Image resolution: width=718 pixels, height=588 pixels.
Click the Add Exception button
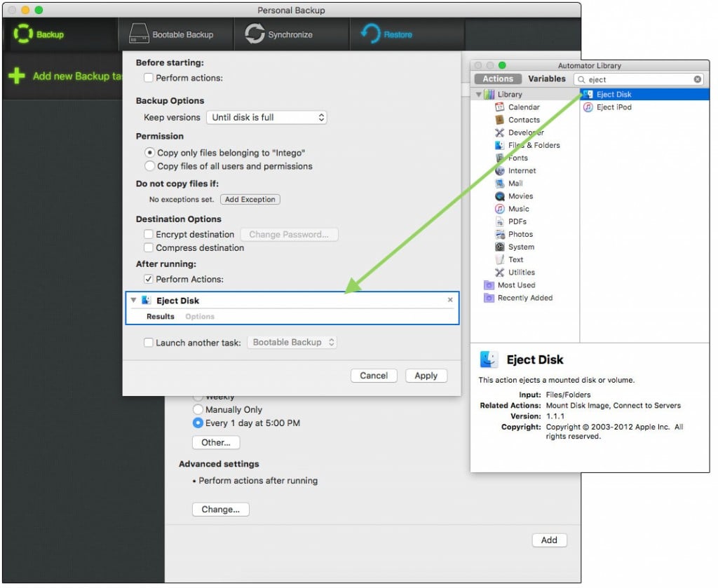coord(250,199)
